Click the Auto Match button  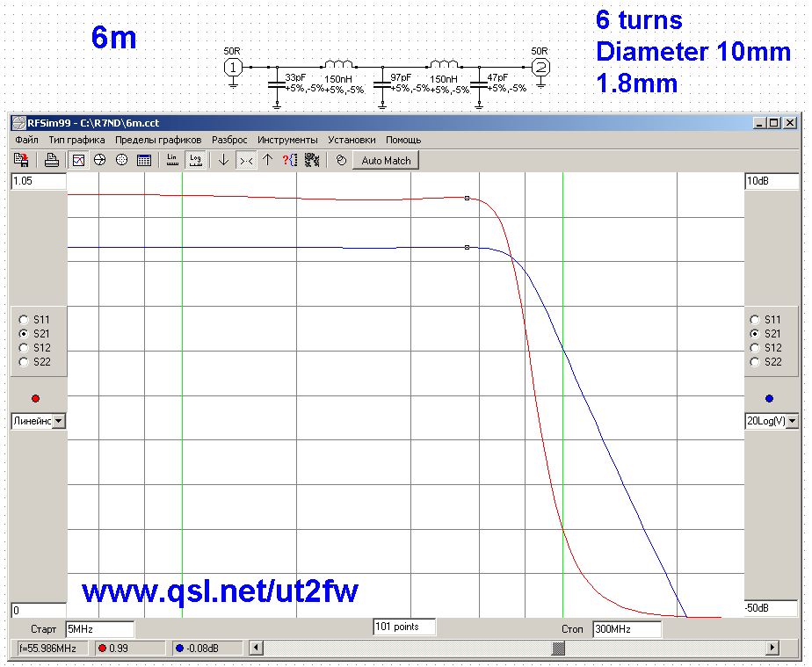point(386,161)
